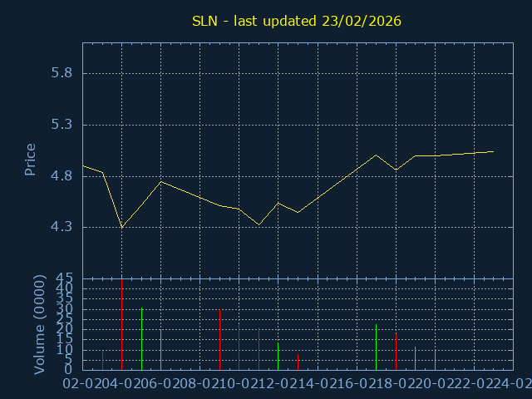This screenshot has width=532, height=399.
Task: Click the shortest green volume bar
Action: (x=278, y=357)
